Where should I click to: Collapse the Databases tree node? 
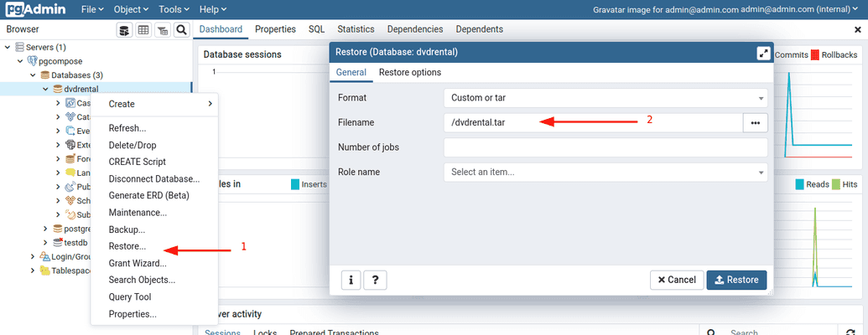33,75
